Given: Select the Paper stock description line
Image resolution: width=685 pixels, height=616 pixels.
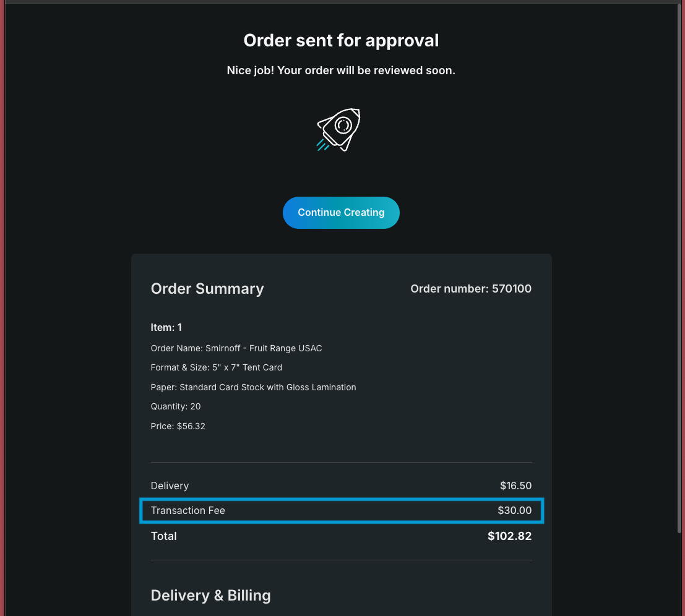Looking at the screenshot, I should point(253,387).
